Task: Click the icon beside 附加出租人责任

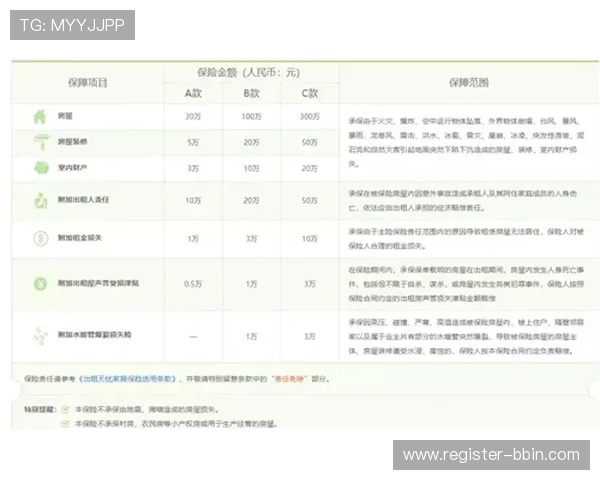Action: [x=41, y=200]
